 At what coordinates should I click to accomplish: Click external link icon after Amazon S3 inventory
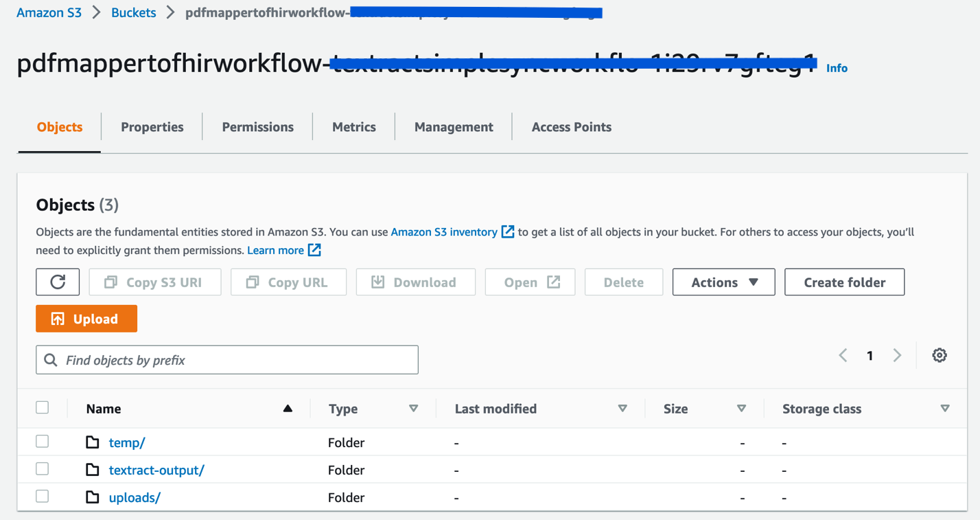click(x=508, y=231)
